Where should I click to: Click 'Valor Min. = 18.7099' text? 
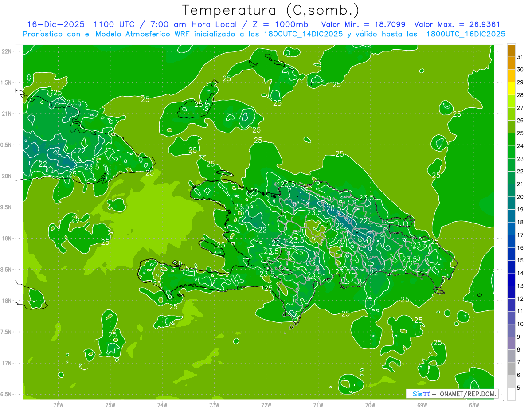[363, 24]
